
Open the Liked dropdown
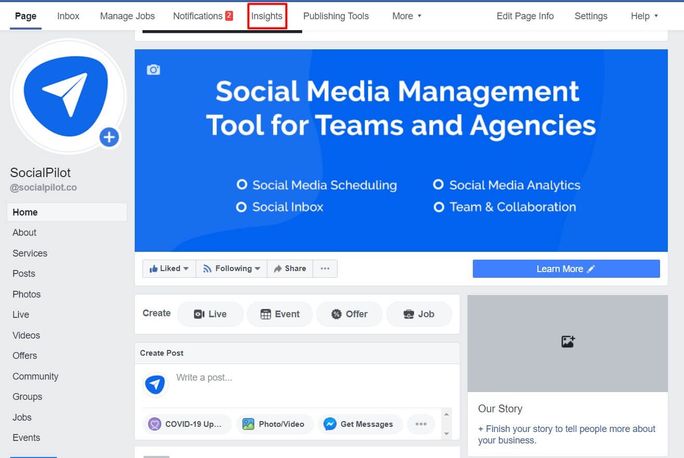[169, 269]
